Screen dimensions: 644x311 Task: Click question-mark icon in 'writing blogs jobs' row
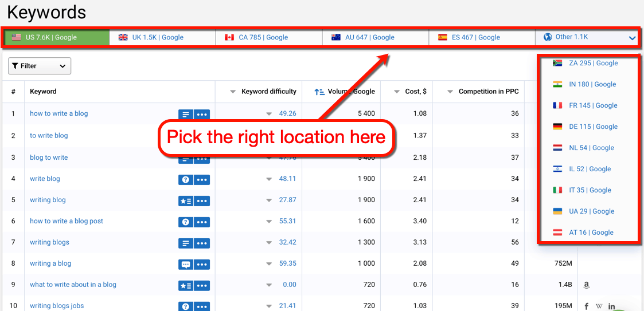click(x=186, y=306)
